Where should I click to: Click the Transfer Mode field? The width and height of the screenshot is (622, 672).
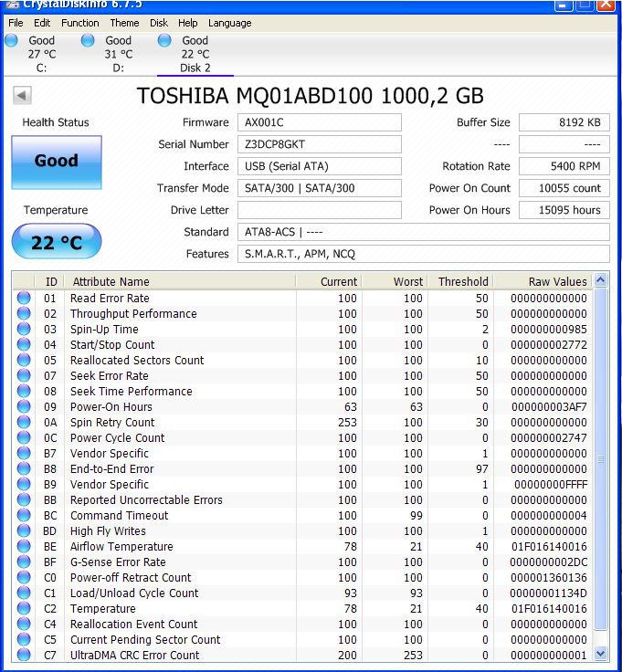click(320, 188)
